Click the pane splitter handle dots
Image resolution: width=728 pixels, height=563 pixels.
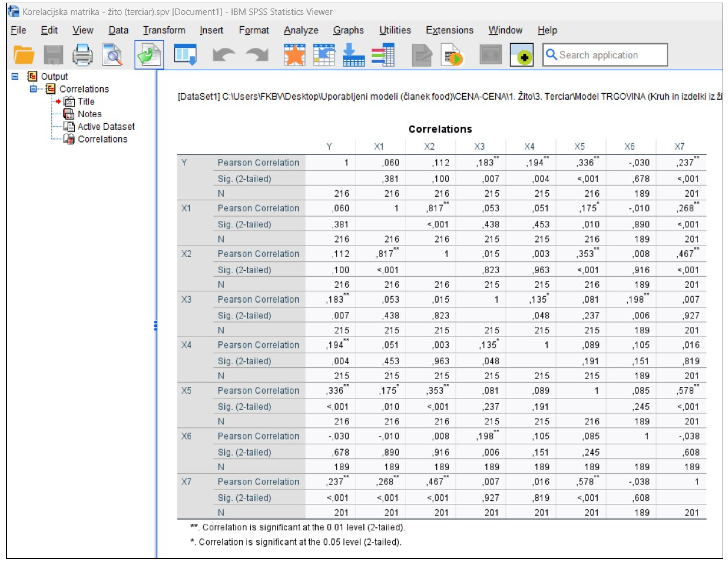[155, 325]
